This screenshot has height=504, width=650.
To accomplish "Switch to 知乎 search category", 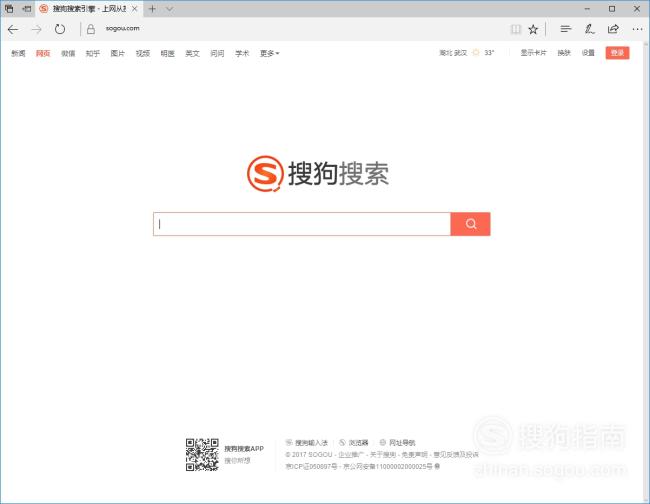I will pos(93,53).
